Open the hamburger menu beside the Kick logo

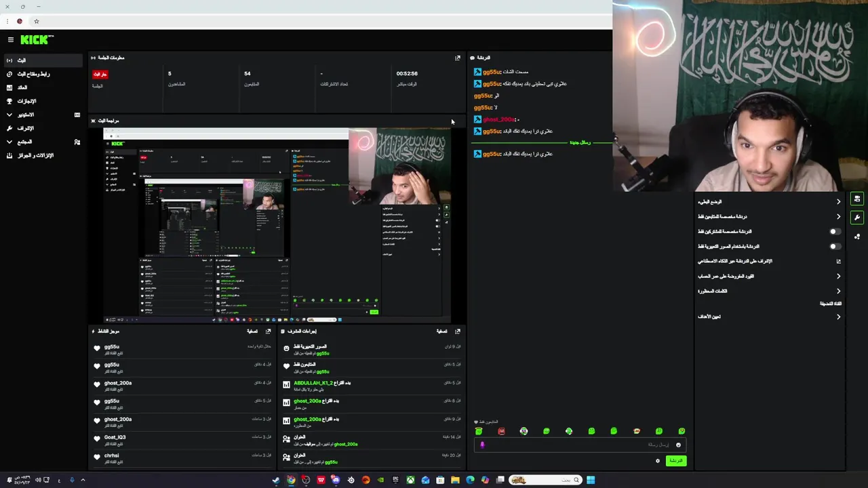tap(11, 40)
